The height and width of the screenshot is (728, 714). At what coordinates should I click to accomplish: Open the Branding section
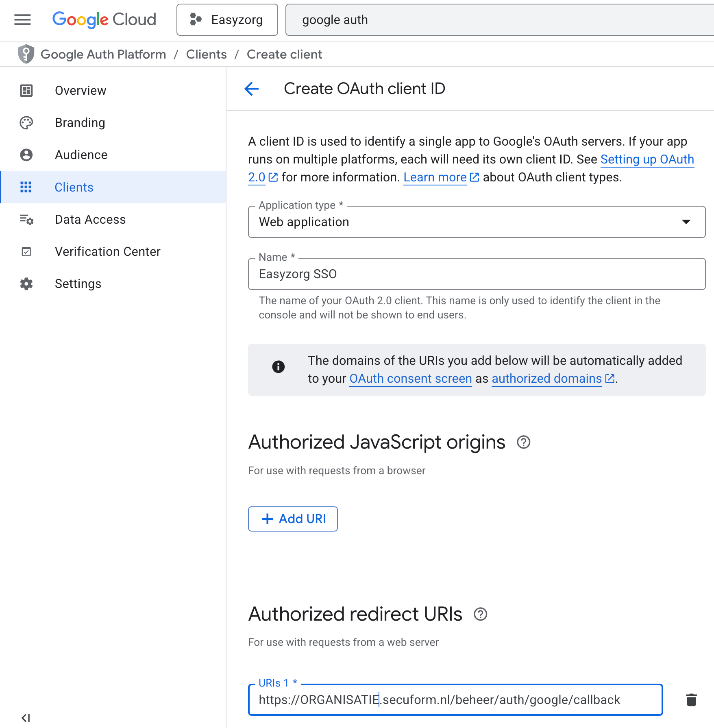click(80, 122)
